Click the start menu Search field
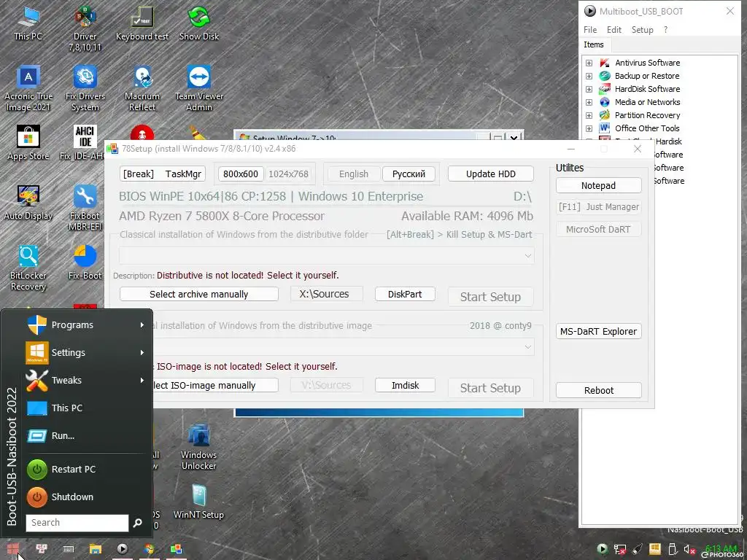747x560 pixels. pos(77,522)
